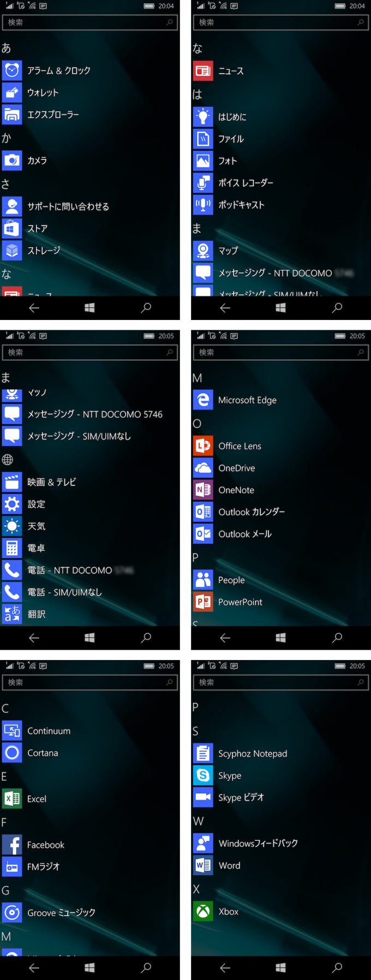Image resolution: width=371 pixels, height=980 pixels.
Task: Launch Microsoft Edge from the M section
Action: coord(203,400)
